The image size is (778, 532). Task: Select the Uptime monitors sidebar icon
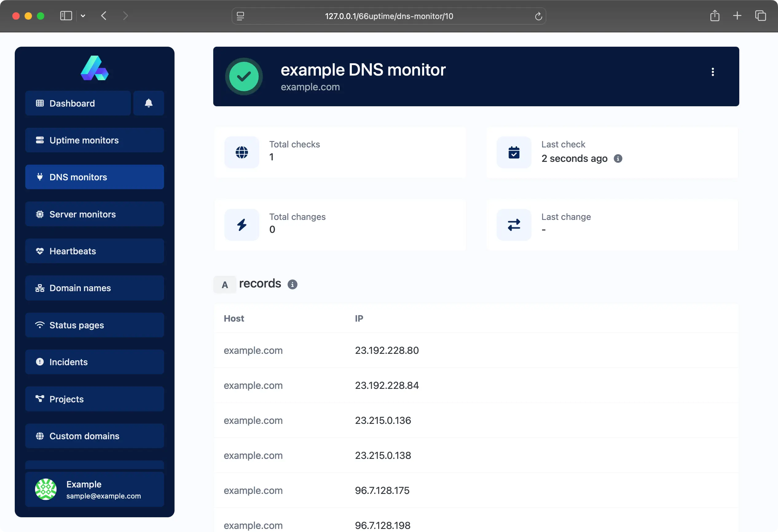(84, 140)
